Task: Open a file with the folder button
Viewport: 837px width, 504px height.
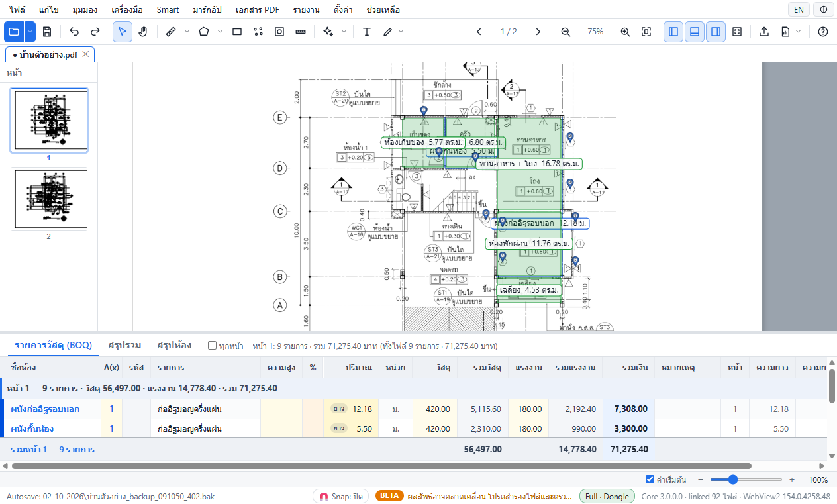Action: pos(14,32)
